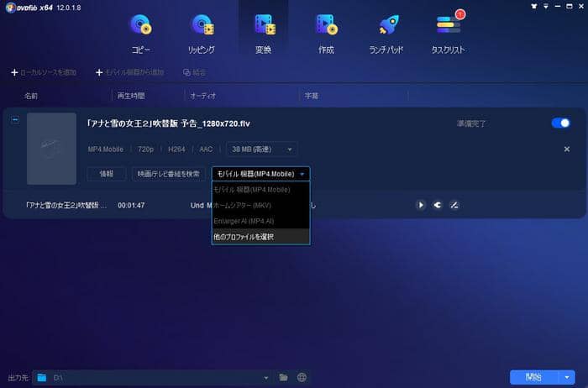The height and width of the screenshot is (388, 588).
Task: Click the 名前 column header
Action: pyautogui.click(x=31, y=96)
